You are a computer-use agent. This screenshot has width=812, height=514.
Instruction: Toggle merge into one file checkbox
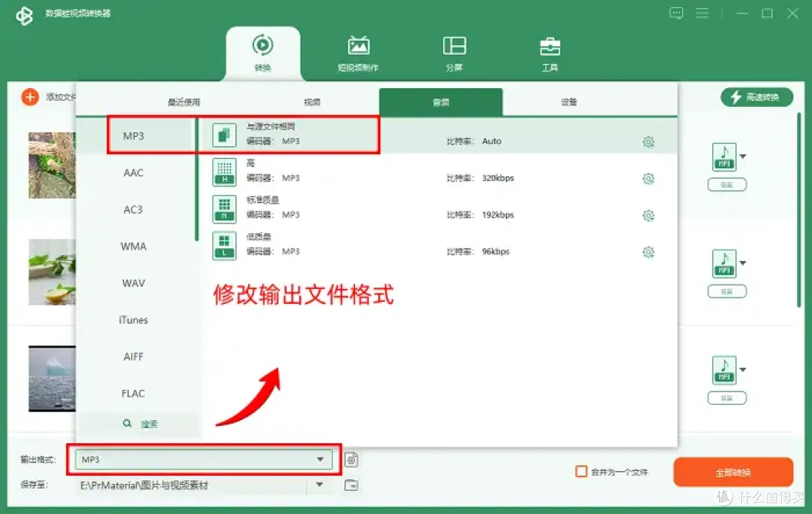[581, 472]
